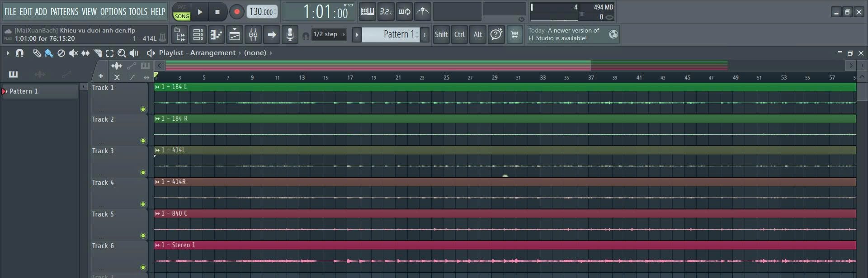The width and height of the screenshot is (868, 278).
Task: Open the FILE menu
Action: (x=10, y=12)
